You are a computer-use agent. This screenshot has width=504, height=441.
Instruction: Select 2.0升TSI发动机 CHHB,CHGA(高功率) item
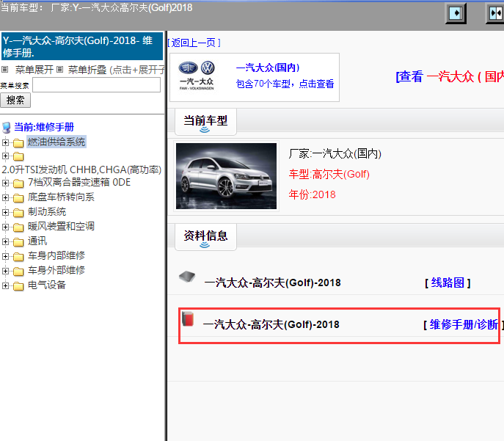point(81,170)
